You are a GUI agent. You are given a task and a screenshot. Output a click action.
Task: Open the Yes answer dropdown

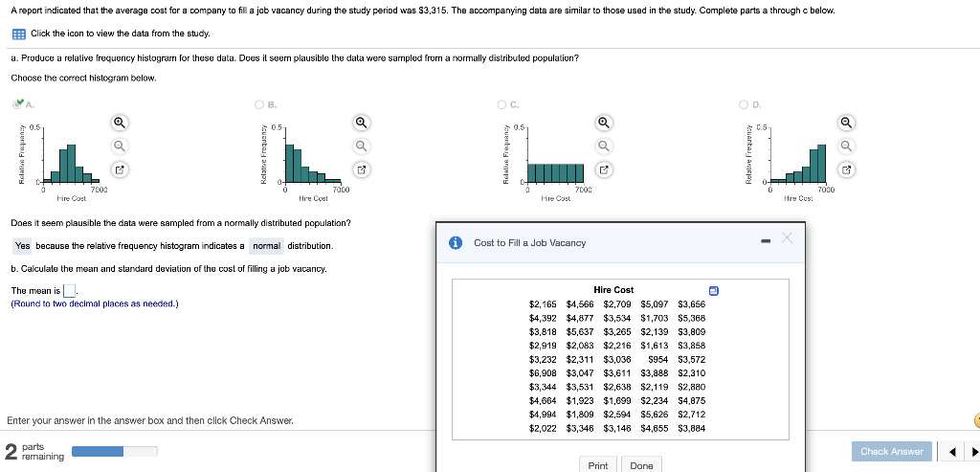click(x=23, y=246)
